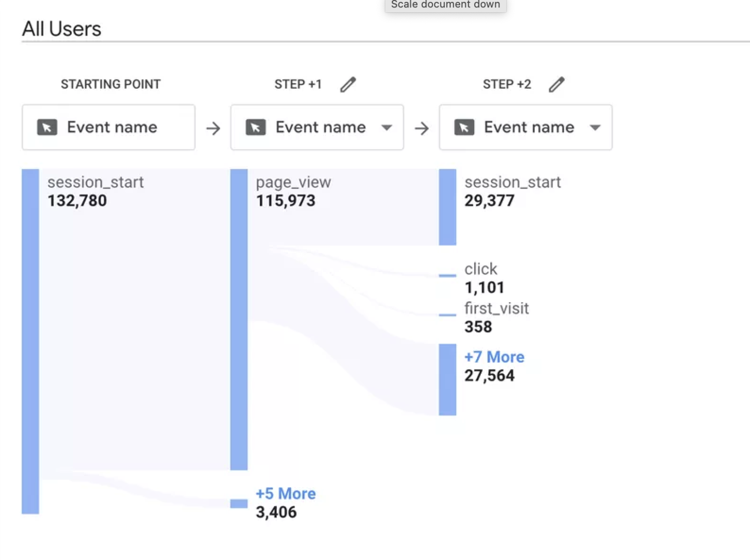This screenshot has width=750, height=560.
Task: Click the STARTING POINT column header
Action: (110, 84)
